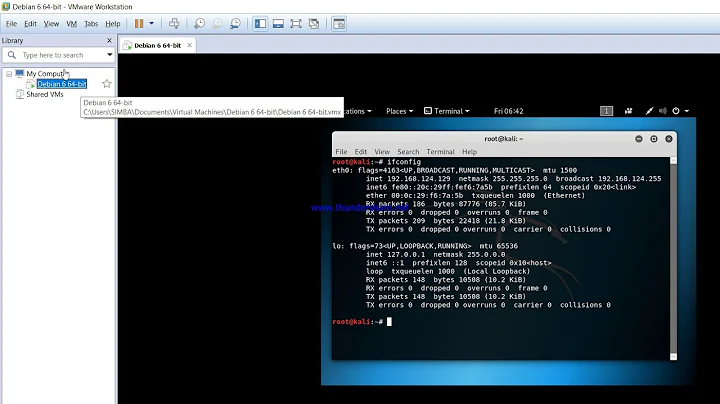The width and height of the screenshot is (720, 404).
Task: Switch to Unity mode icon
Action: (314, 23)
